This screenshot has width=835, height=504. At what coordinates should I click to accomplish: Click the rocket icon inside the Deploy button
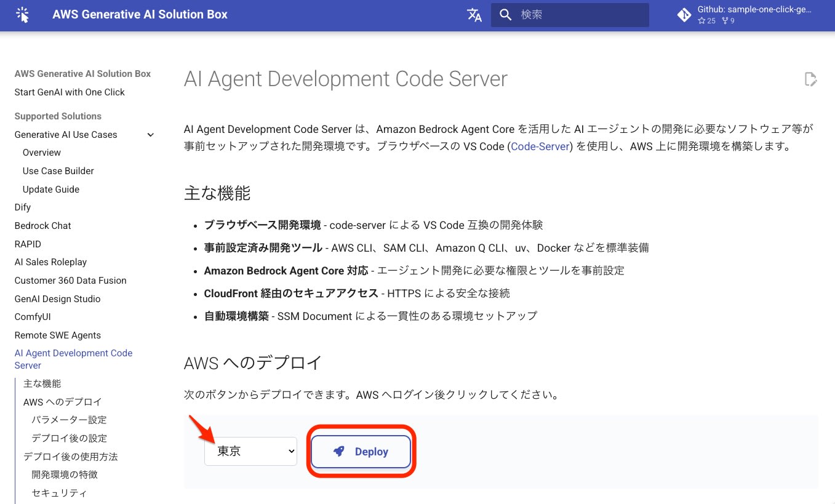pyautogui.click(x=338, y=451)
